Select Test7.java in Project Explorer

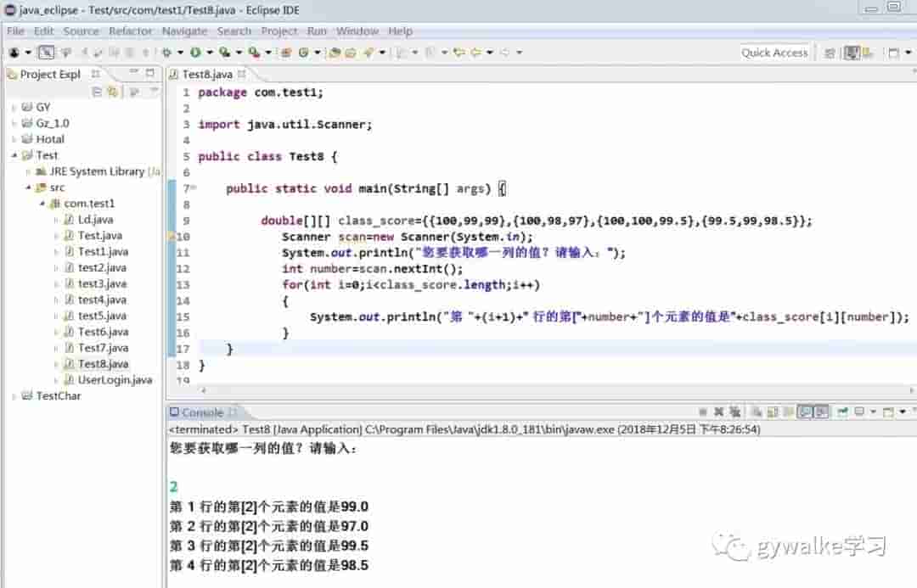pos(103,348)
